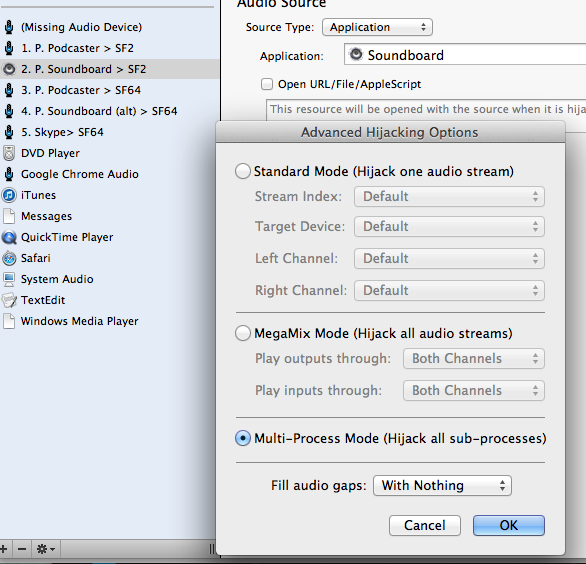
Task: Click the minus icon to remove the source
Action: pyautogui.click(x=22, y=549)
